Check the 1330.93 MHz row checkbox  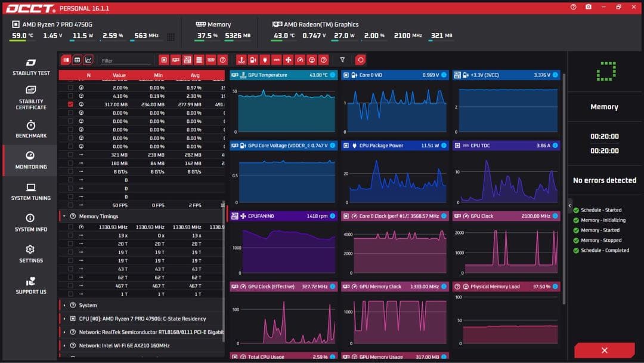[x=70, y=227]
